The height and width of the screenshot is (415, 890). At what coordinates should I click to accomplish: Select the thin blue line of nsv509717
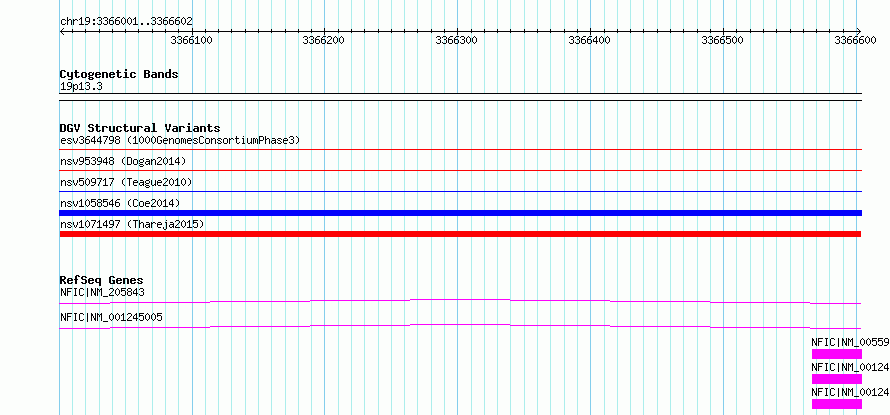[461, 191]
